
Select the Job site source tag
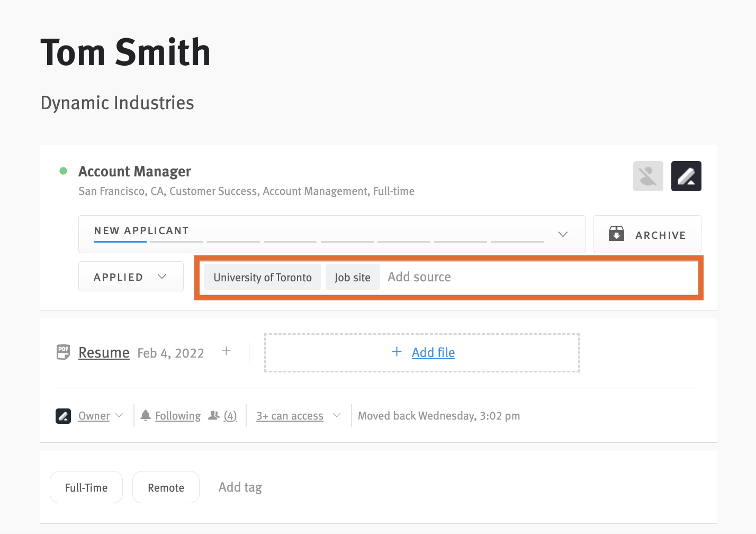[353, 277]
